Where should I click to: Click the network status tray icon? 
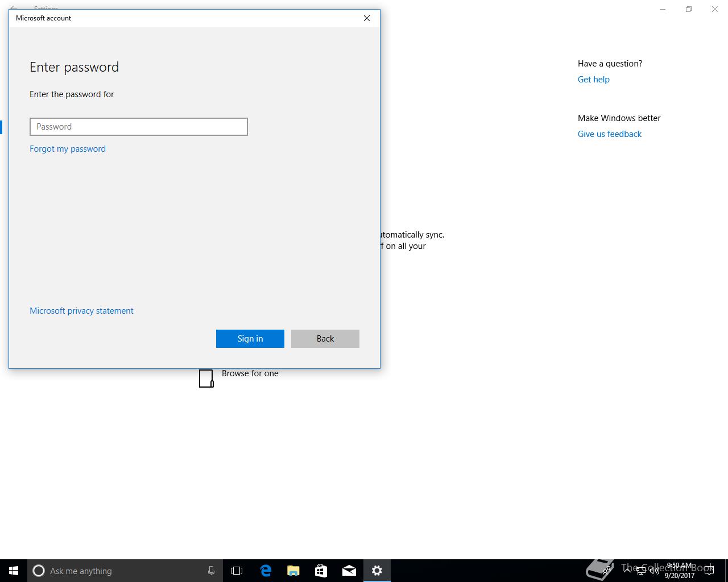(x=641, y=571)
